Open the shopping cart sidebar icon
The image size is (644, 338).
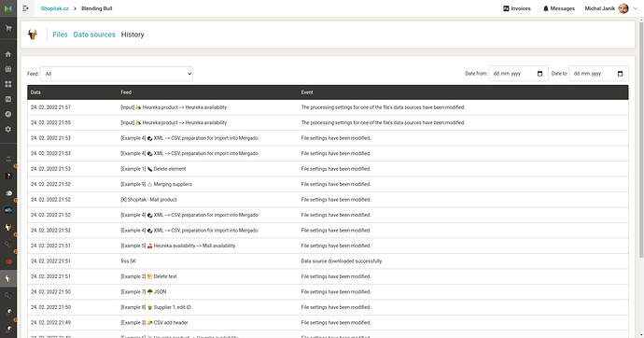pyautogui.click(x=7, y=28)
